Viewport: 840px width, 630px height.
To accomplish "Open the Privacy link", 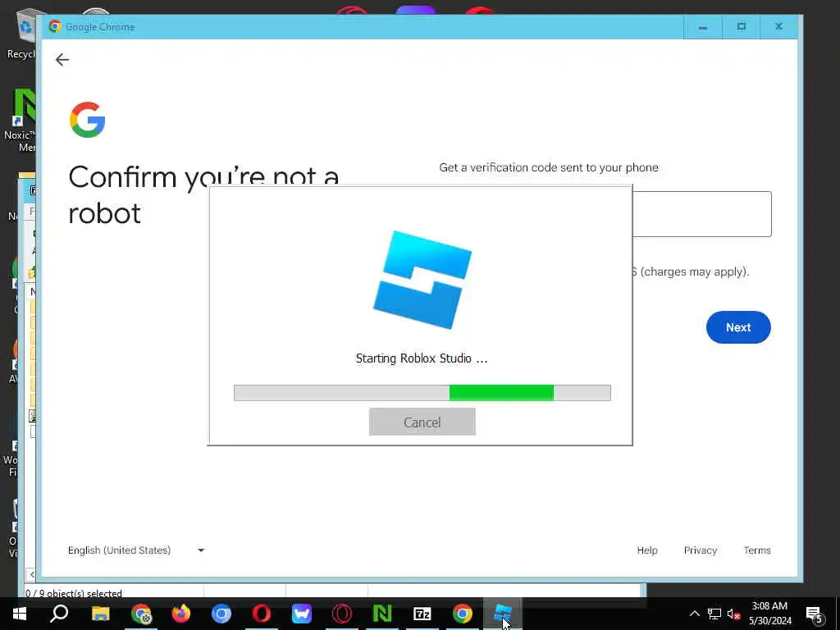I will (x=701, y=550).
